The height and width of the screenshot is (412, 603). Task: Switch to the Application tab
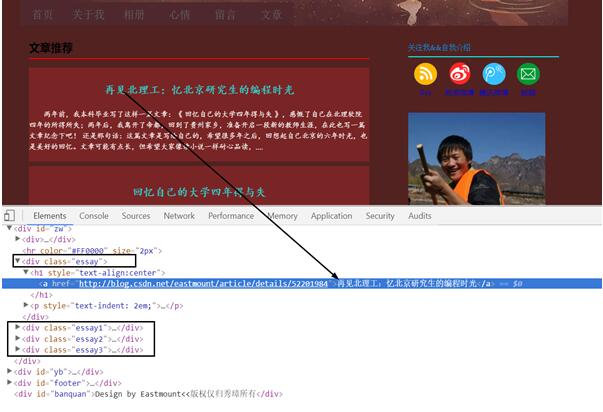tap(331, 216)
